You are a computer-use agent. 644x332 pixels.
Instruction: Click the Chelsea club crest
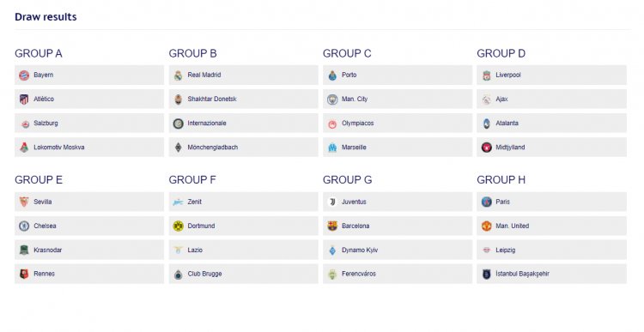click(x=24, y=226)
